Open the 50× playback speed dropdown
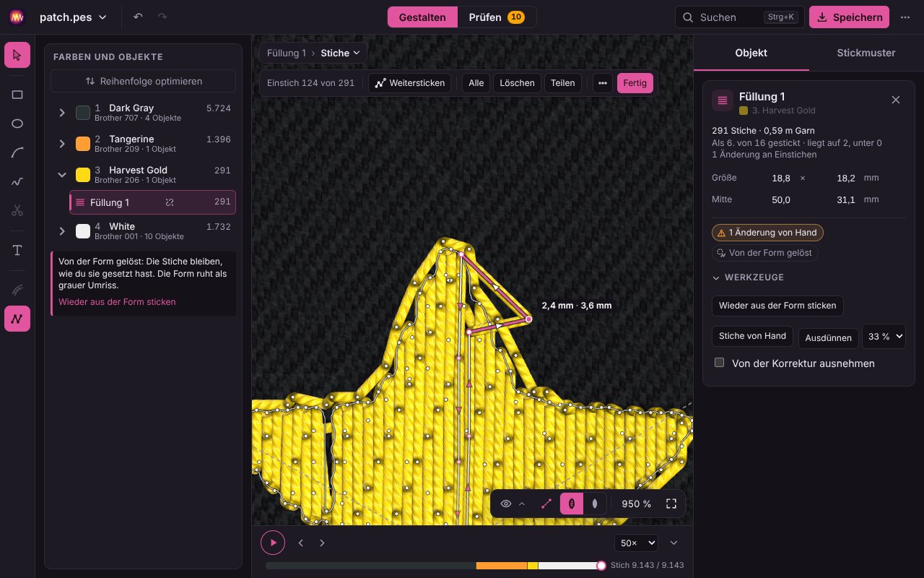The height and width of the screenshot is (578, 924). click(636, 543)
